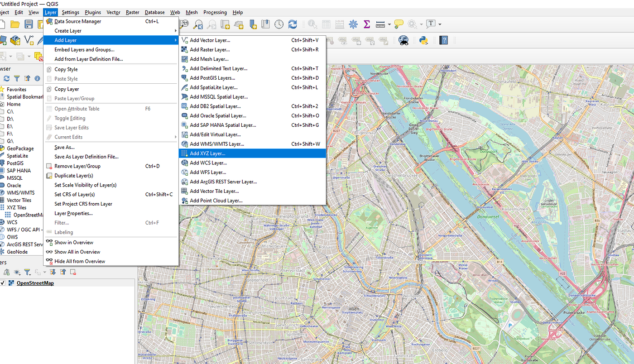Screen dimensions: 634x364
Task: Click the Open Project folder icon
Action: (15, 24)
